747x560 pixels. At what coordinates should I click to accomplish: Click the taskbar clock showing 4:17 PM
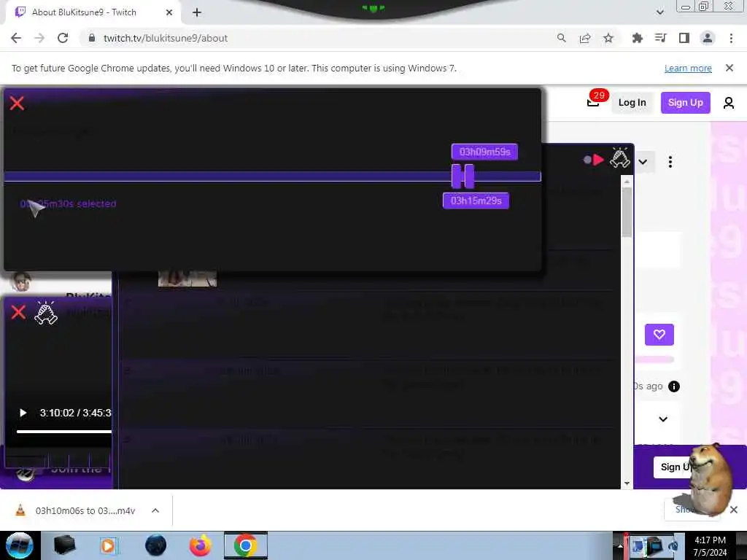tap(710, 545)
